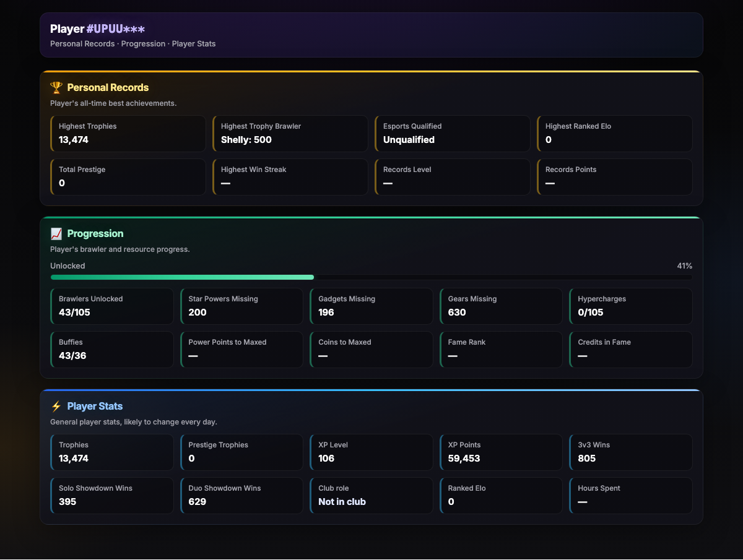
Task: Select the Buffies 43/36 card
Action: pyautogui.click(x=112, y=350)
